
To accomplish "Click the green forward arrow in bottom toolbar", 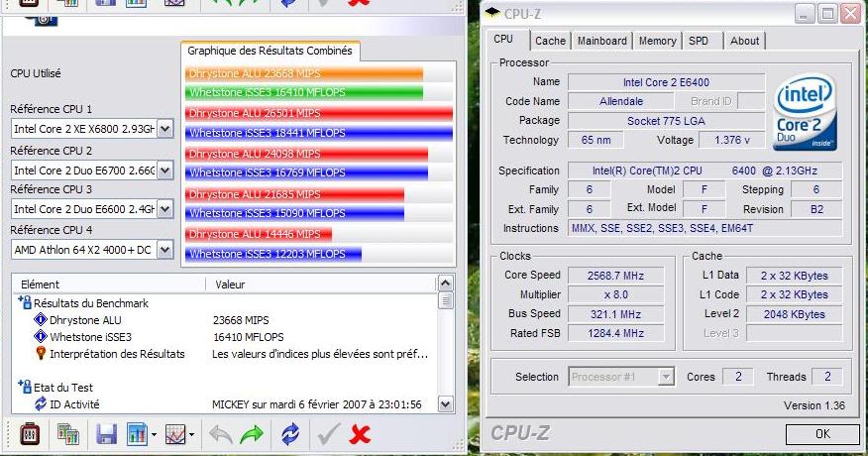I will (x=252, y=434).
